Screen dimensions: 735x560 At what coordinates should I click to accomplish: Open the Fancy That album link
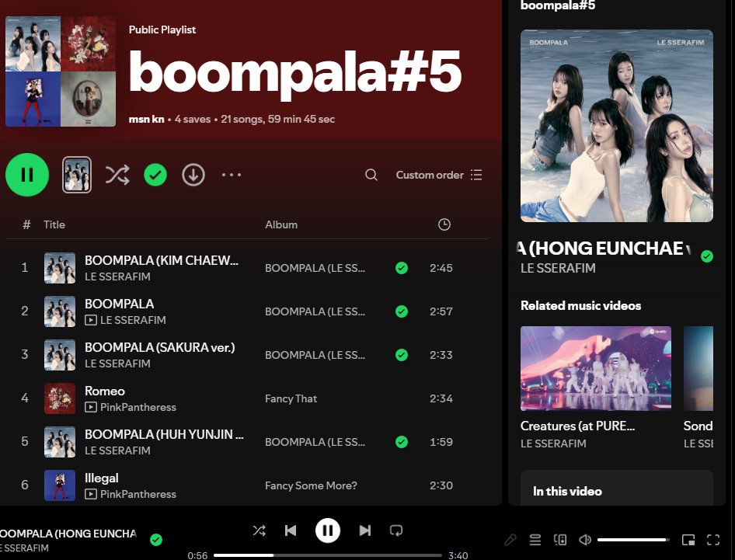(x=291, y=398)
